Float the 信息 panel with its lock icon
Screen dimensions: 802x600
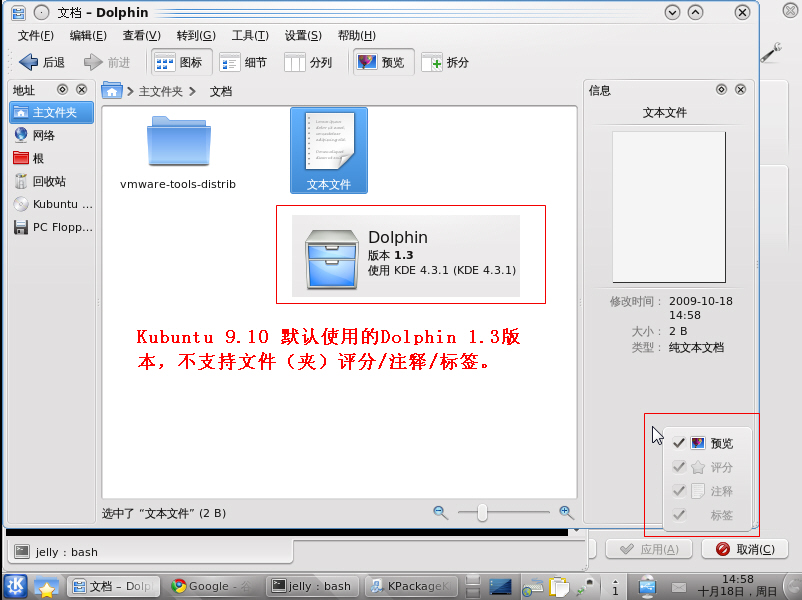(721, 90)
